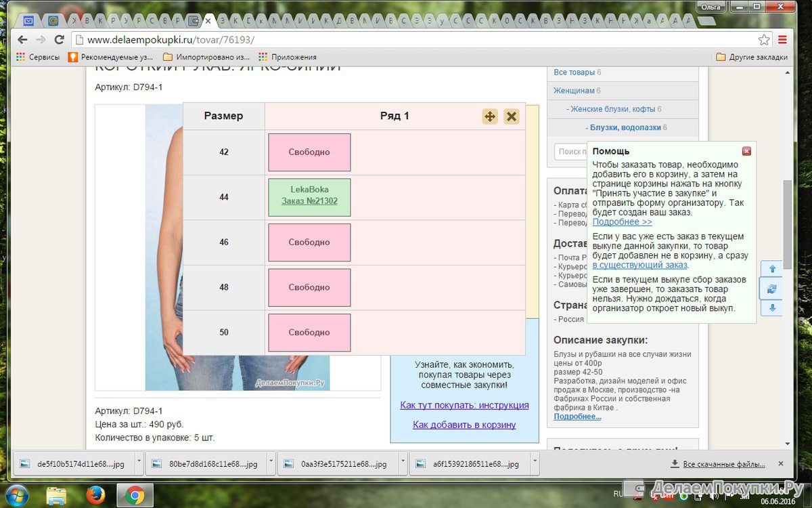The image size is (812, 508).
Task: Click the address bar URL
Action: click(171, 40)
